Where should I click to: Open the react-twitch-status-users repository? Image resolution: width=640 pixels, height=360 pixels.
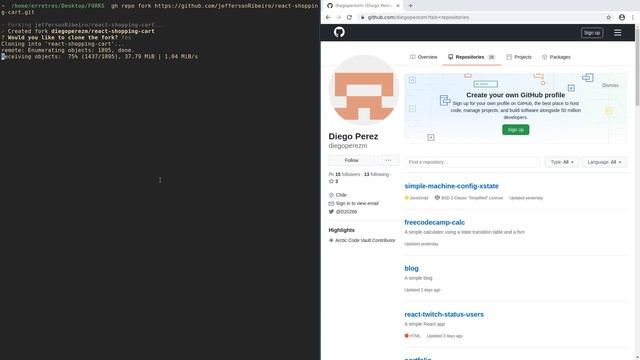tap(444, 315)
